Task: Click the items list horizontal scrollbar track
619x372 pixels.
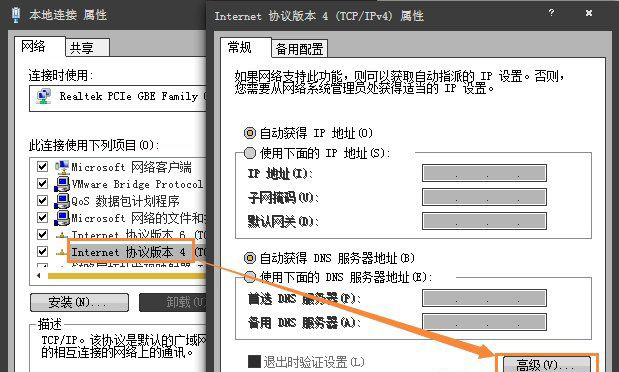Action: click(x=126, y=276)
